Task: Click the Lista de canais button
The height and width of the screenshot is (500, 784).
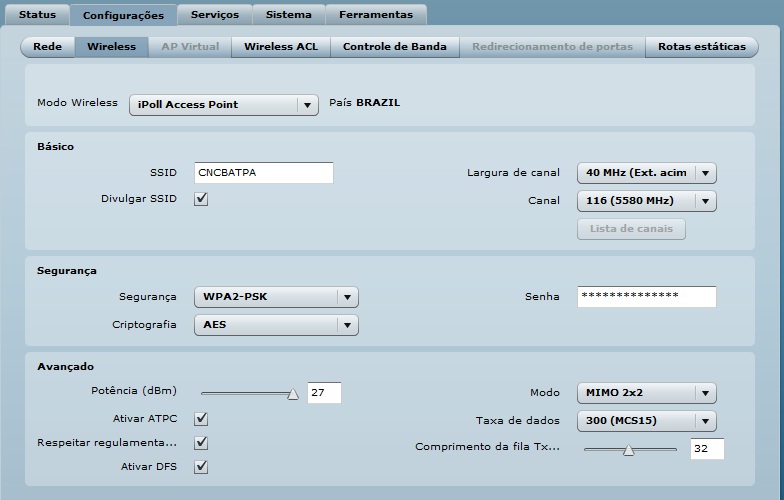Action: (x=631, y=229)
